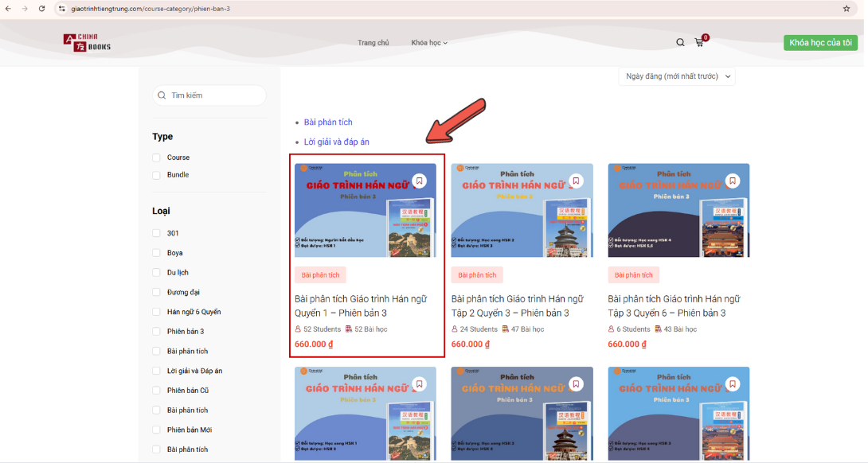Click the Tìm kiếm search field
This screenshot has width=868, height=463.
[x=209, y=95]
